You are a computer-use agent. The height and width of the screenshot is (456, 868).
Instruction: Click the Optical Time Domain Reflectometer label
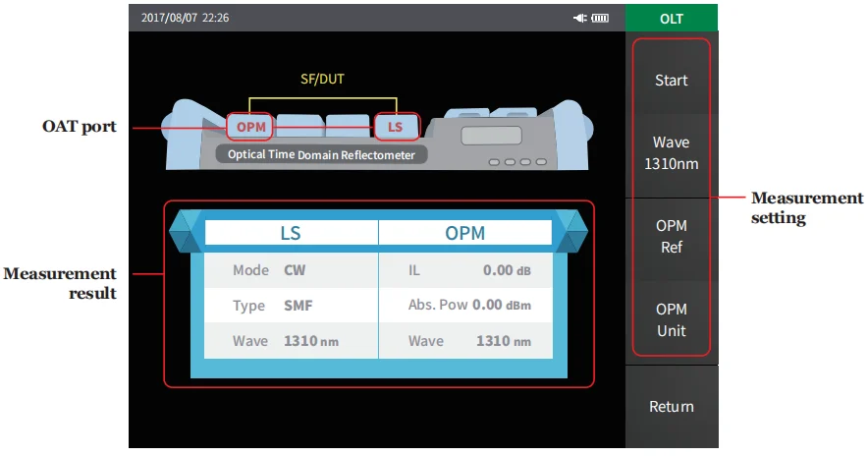click(321, 154)
